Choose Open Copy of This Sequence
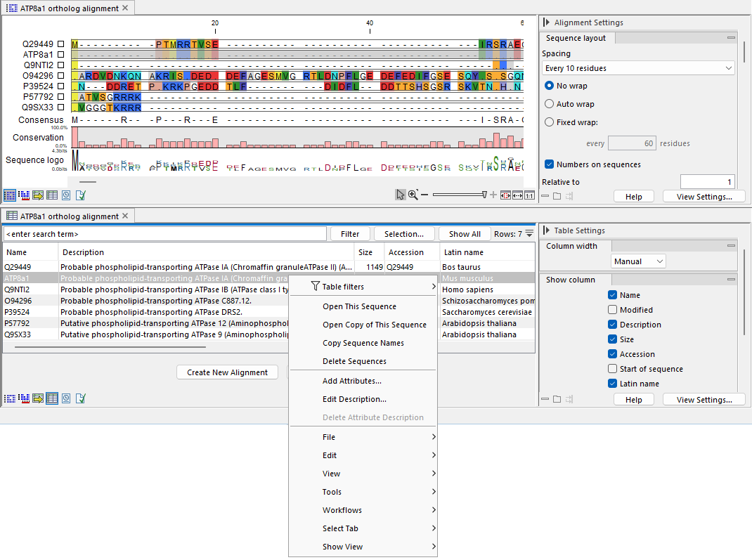Viewport: 752px width, 560px height. click(363, 324)
